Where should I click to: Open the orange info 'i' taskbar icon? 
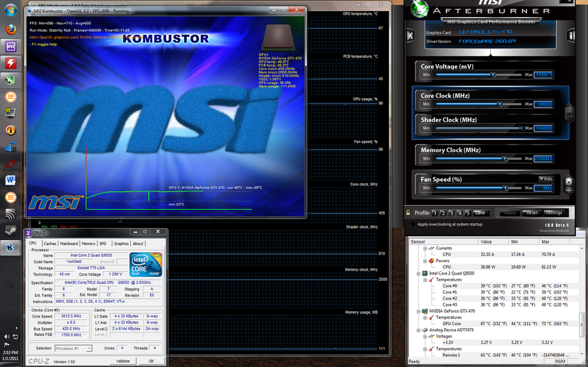coord(11,130)
